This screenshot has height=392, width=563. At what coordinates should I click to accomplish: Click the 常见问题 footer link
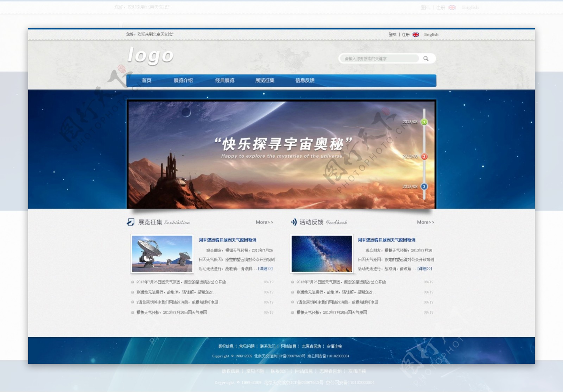click(x=247, y=346)
